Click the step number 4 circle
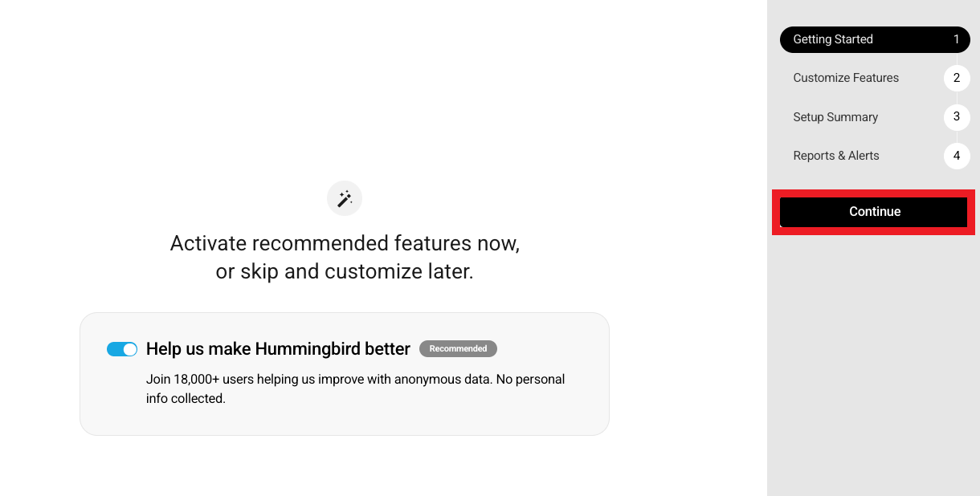The image size is (980, 496). point(956,156)
